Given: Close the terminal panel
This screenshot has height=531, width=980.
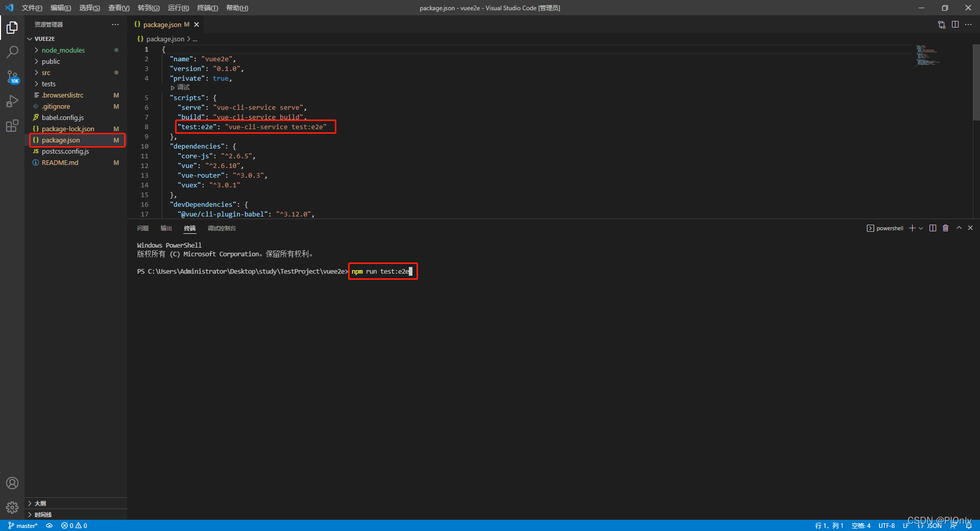Looking at the screenshot, I should 970,228.
